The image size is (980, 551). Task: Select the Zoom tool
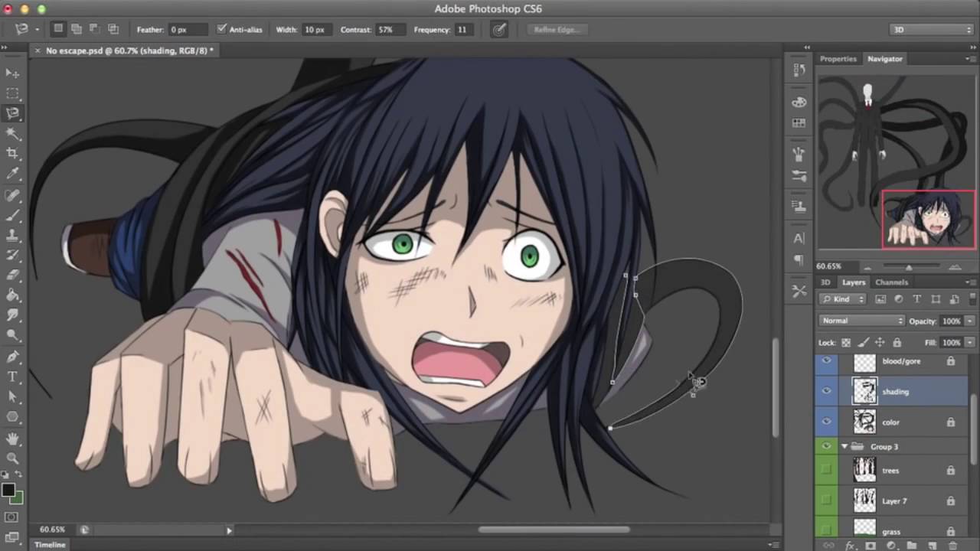click(x=13, y=458)
